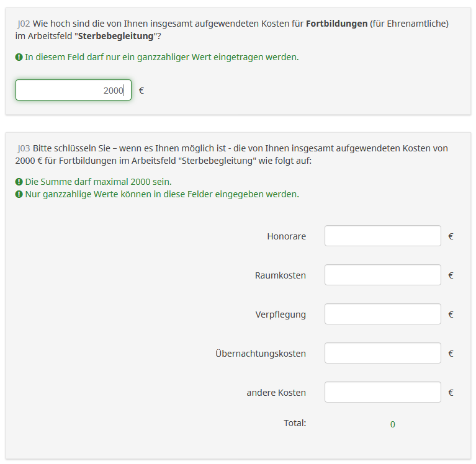
Task: Focus the J02 cost field containing 2000
Action: [x=73, y=90]
